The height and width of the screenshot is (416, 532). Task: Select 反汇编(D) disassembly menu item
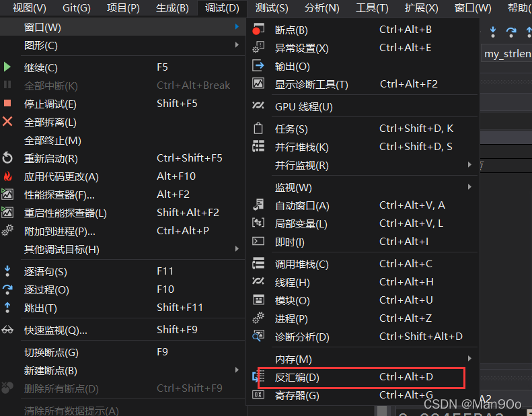pos(363,377)
